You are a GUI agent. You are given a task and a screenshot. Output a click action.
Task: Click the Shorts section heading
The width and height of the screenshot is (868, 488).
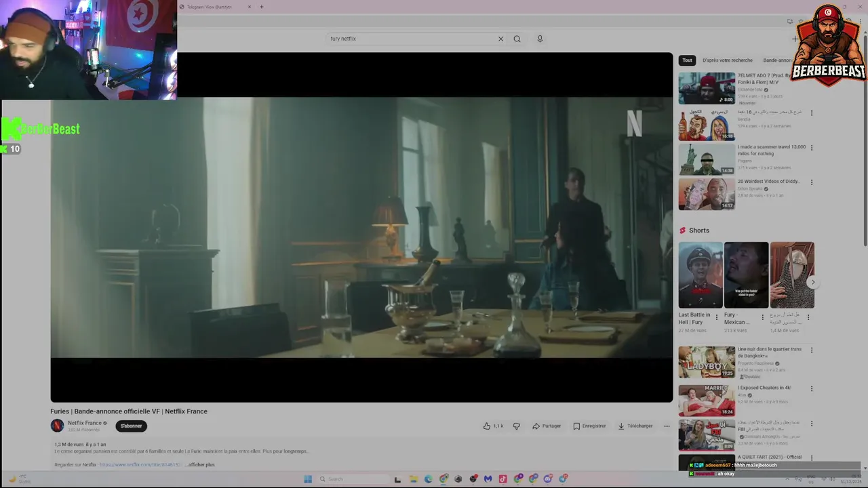pyautogui.click(x=699, y=230)
